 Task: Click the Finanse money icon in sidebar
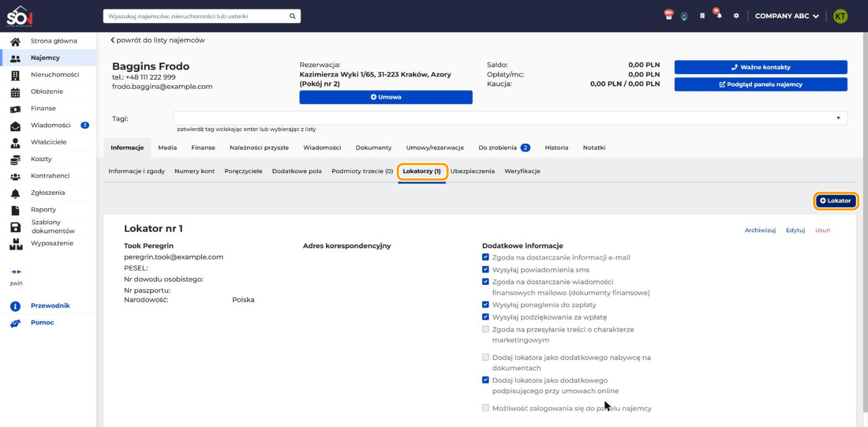pyautogui.click(x=15, y=109)
